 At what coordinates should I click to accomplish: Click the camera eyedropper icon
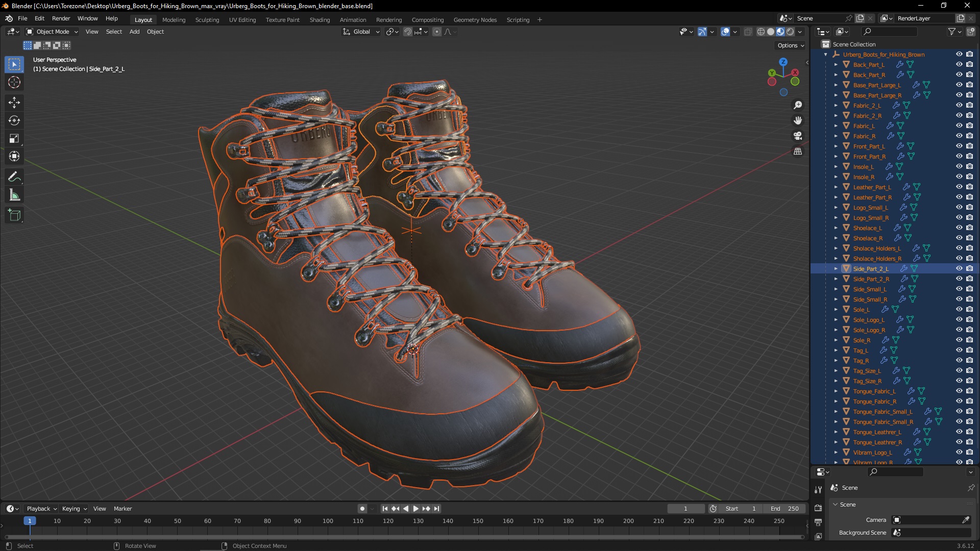pos(966,520)
